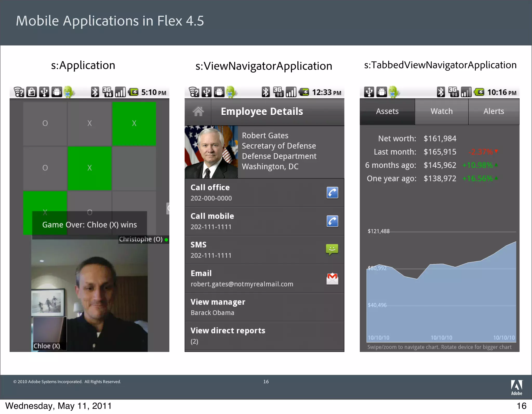The image size is (532, 414).
Task: Tap the green center X cell
Action: point(90,168)
